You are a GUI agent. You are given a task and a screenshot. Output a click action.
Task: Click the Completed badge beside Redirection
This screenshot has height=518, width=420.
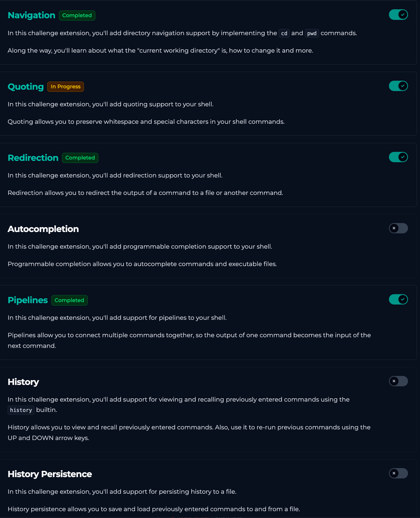(x=80, y=158)
